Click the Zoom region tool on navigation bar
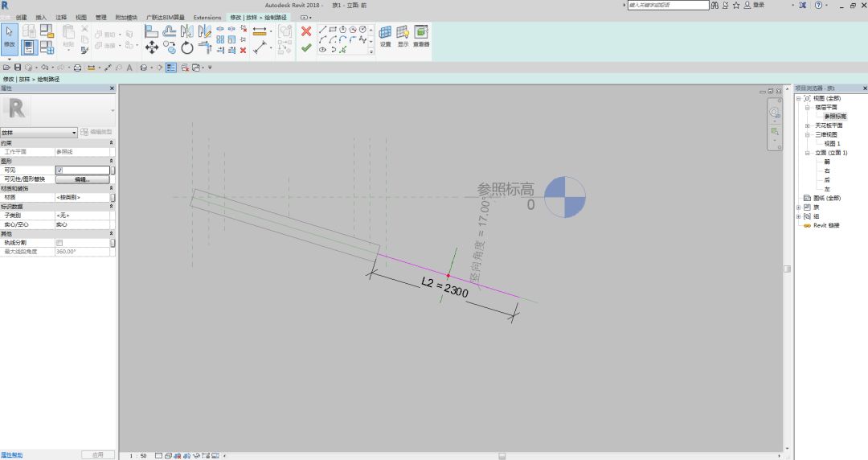Screen dimensions: 868x460 (775, 132)
